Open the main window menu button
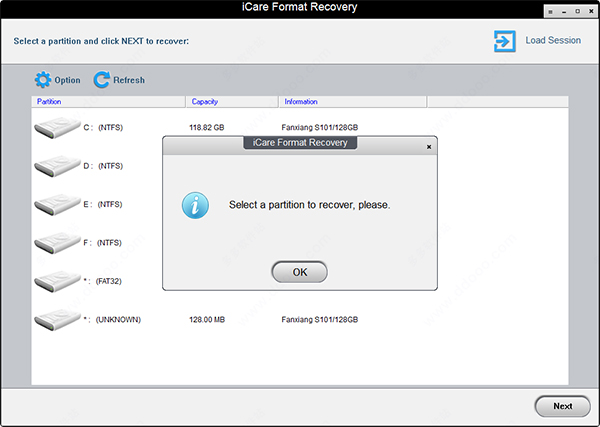Viewport: 600px width, 427px height. (x=550, y=11)
